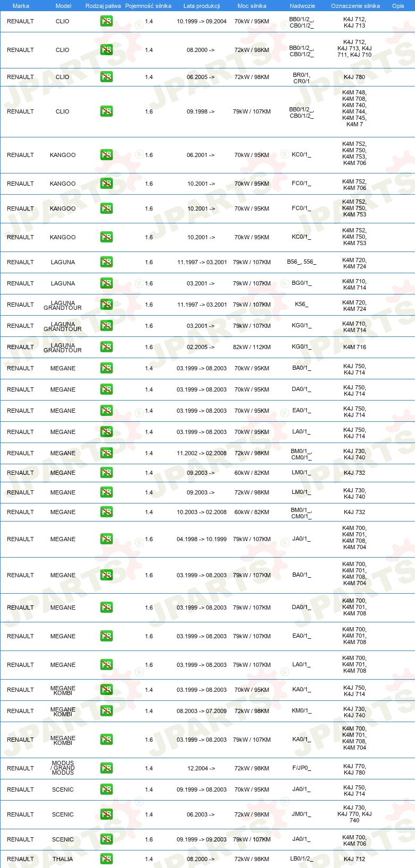Click fuel icon in MEGANE 09.2003 60kW / 82KM row
The image size is (415, 868).
click(x=106, y=473)
